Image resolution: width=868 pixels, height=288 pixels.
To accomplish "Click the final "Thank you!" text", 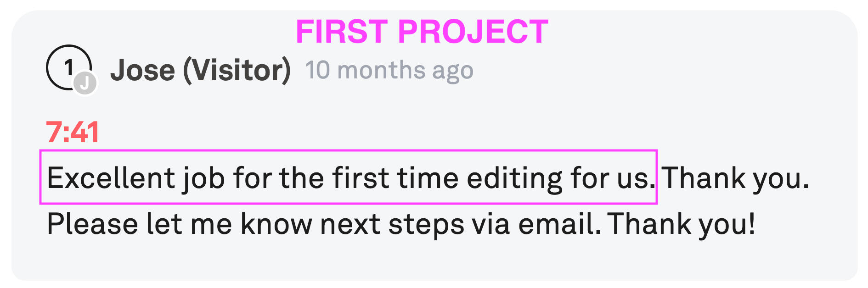I will pyautogui.click(x=682, y=224).
